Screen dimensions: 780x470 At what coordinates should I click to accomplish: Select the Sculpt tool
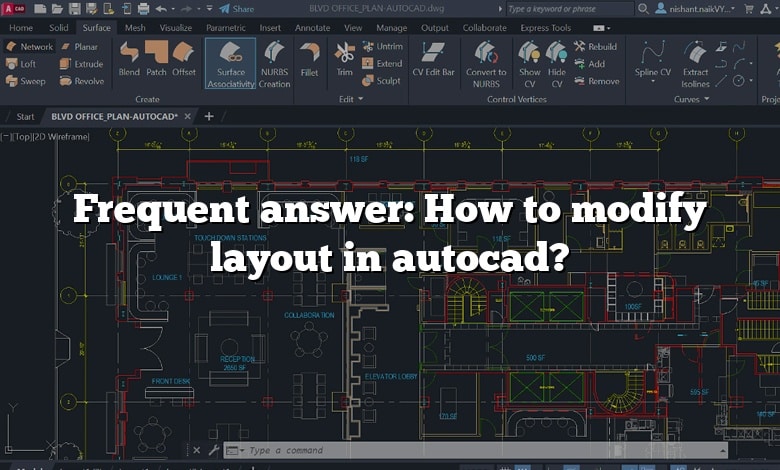point(381,81)
